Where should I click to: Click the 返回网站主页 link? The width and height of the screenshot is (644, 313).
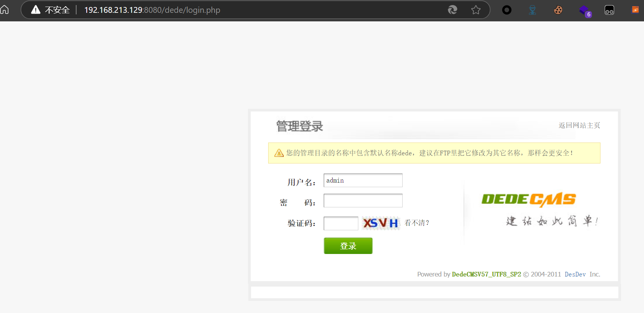coord(579,125)
